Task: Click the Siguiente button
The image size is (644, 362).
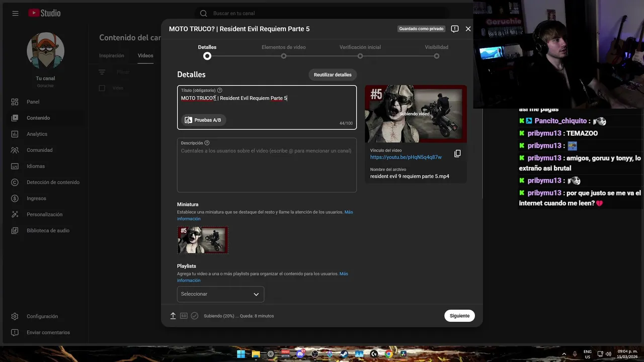Action: [x=459, y=316]
